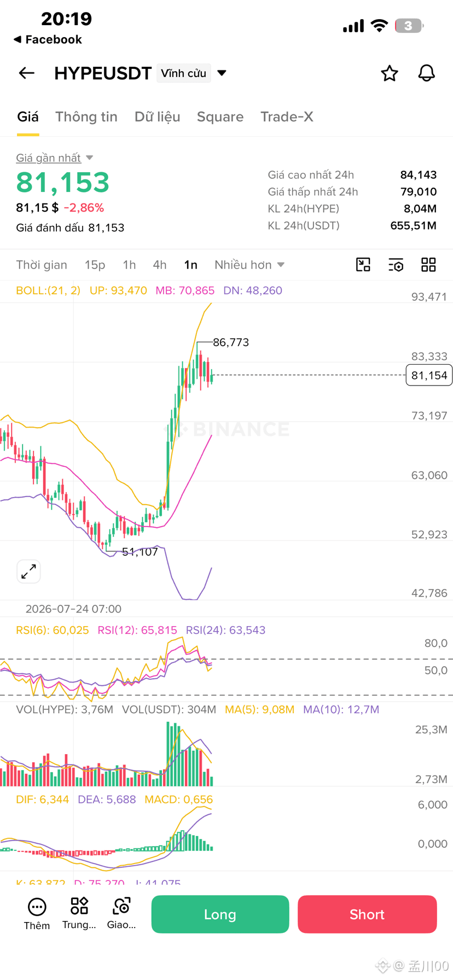Tap the DN: 48,260 Bollinger value
The image size is (453, 980).
253,290
